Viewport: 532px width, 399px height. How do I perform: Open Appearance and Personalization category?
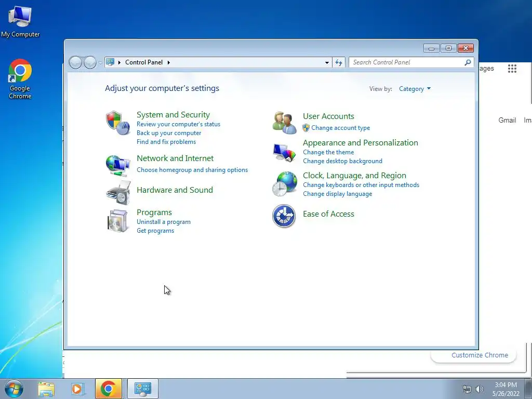[x=361, y=142]
